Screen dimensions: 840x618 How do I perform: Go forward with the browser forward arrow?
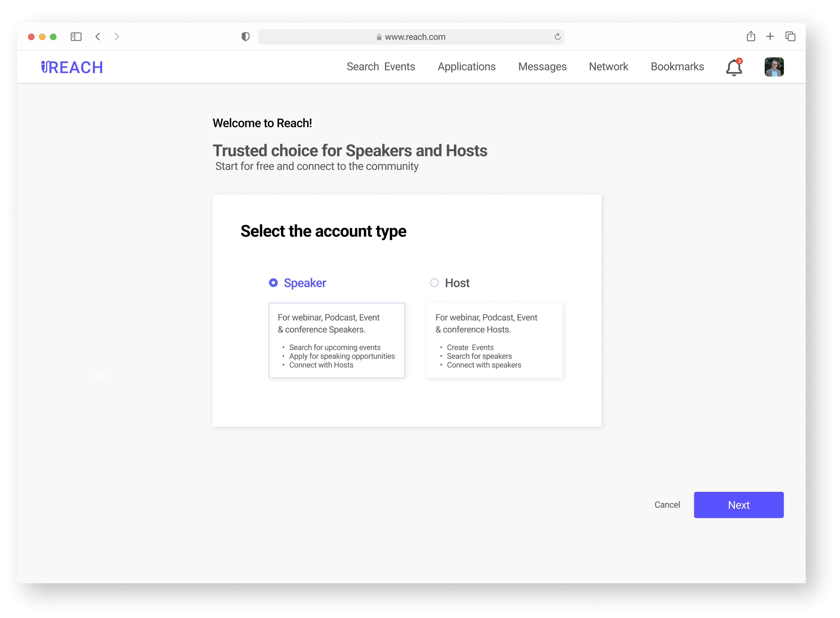tap(117, 37)
